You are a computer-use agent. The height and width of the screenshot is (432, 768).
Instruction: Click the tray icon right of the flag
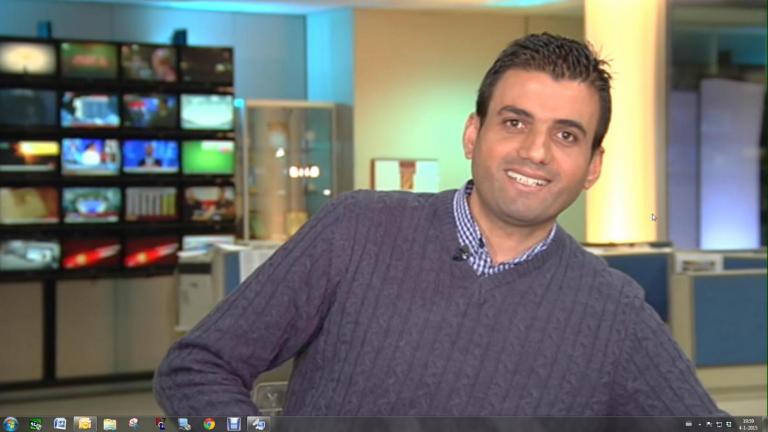(x=718, y=425)
